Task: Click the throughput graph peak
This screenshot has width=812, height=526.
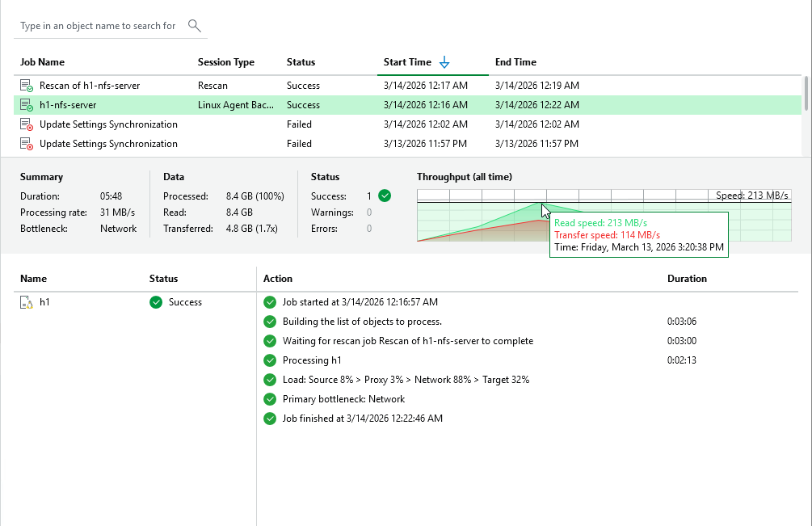Action: (539, 203)
